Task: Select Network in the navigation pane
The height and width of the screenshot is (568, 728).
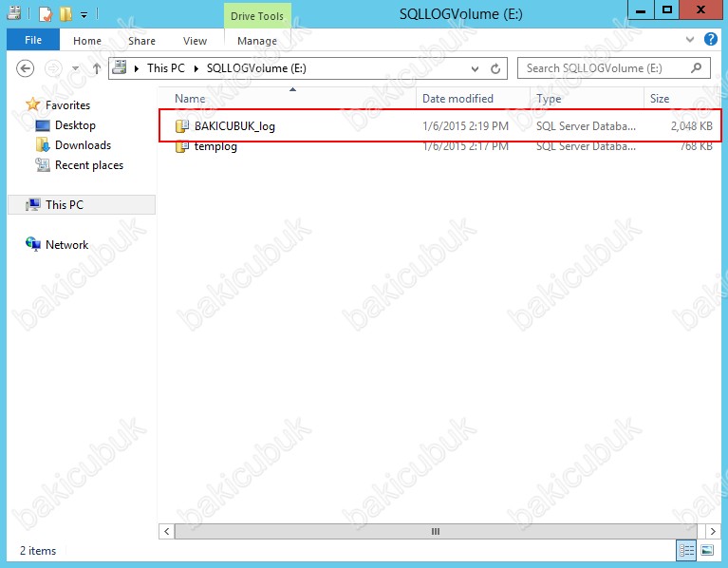Action: point(66,245)
